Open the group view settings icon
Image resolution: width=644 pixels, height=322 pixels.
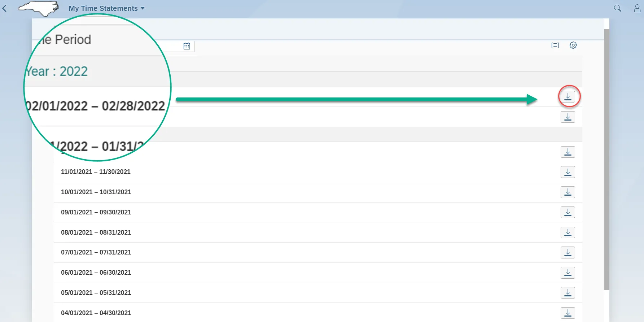[555, 45]
